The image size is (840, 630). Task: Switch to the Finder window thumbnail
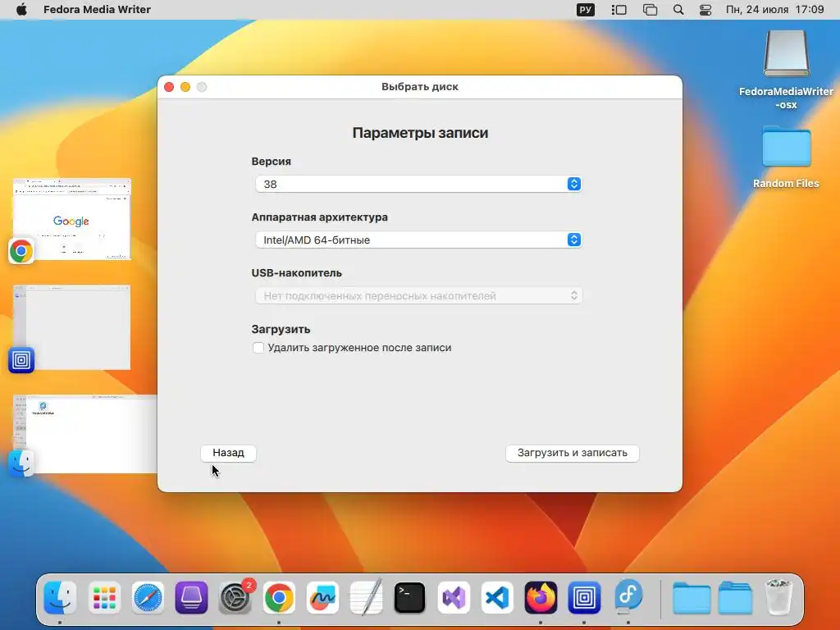pyautogui.click(x=85, y=434)
